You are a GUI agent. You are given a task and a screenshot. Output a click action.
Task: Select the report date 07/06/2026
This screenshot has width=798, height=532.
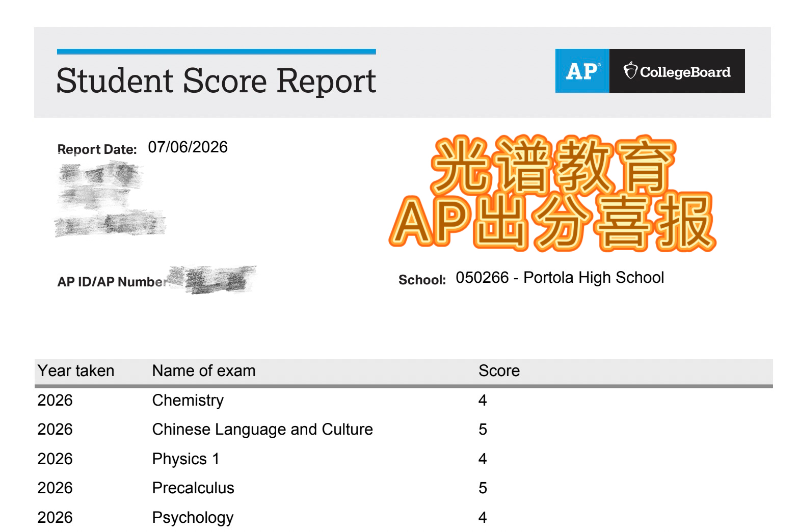[x=188, y=147]
